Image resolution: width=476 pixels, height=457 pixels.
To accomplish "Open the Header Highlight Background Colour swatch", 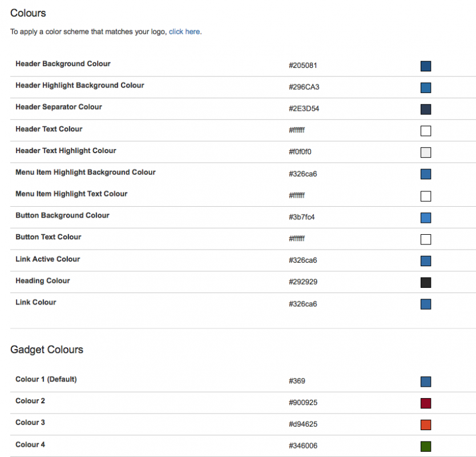I will 425,88.
